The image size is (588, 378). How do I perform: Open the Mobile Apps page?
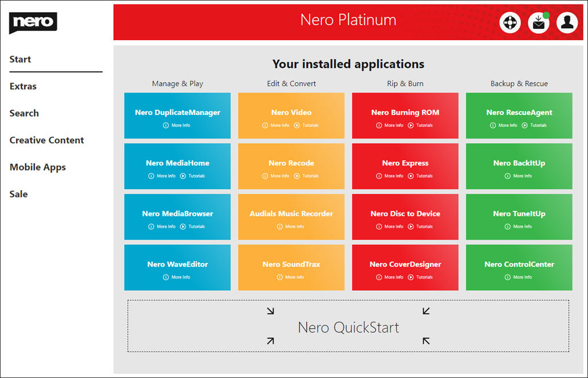pyautogui.click(x=38, y=167)
